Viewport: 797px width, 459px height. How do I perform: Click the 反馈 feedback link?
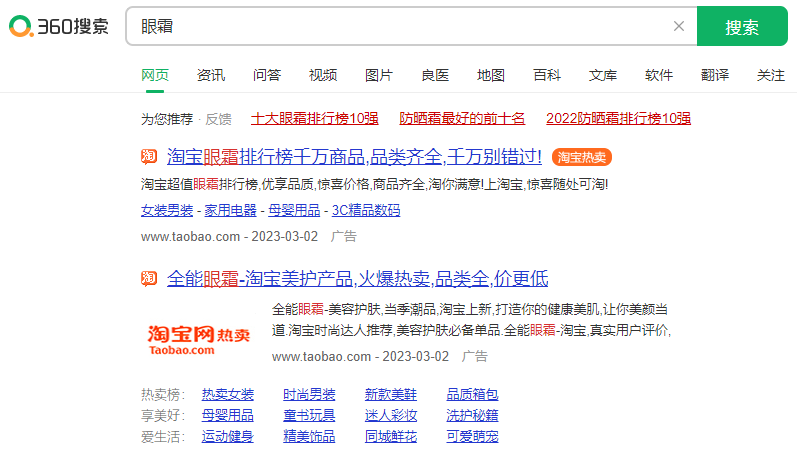[x=218, y=119]
